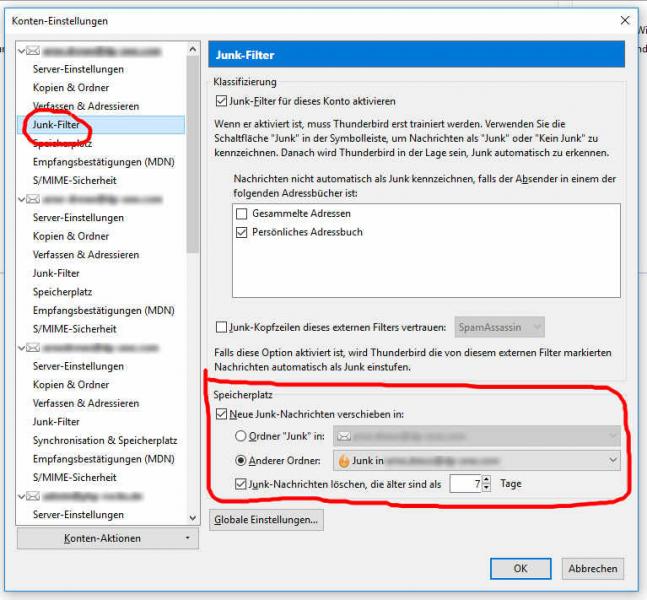The width and height of the screenshot is (647, 600).
Task: Open 'Globale Einstellungen...'
Action: click(x=266, y=520)
